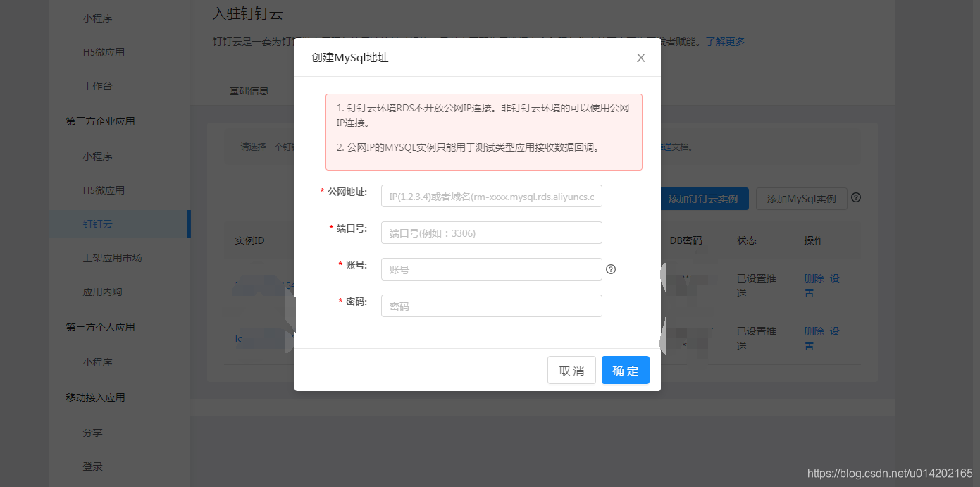Click the 操作 column header
Image resolution: width=980 pixels, height=487 pixels.
coord(814,240)
